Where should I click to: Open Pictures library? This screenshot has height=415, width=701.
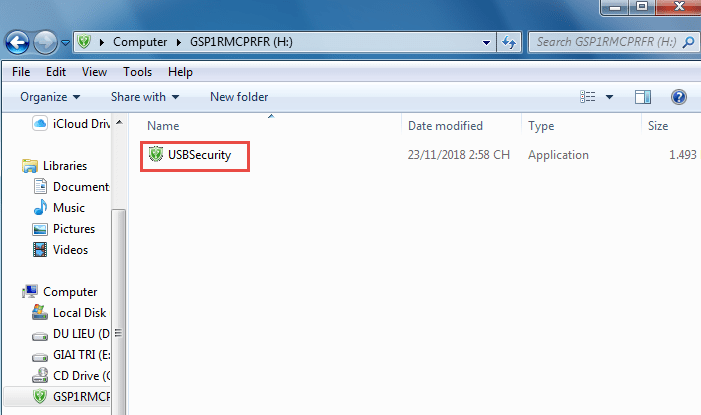coord(74,229)
